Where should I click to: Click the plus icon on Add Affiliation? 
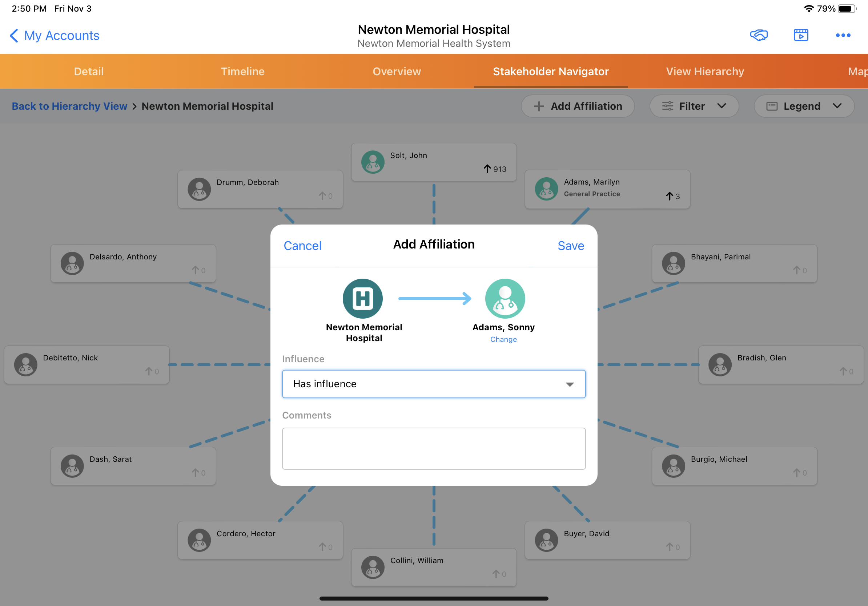539,106
